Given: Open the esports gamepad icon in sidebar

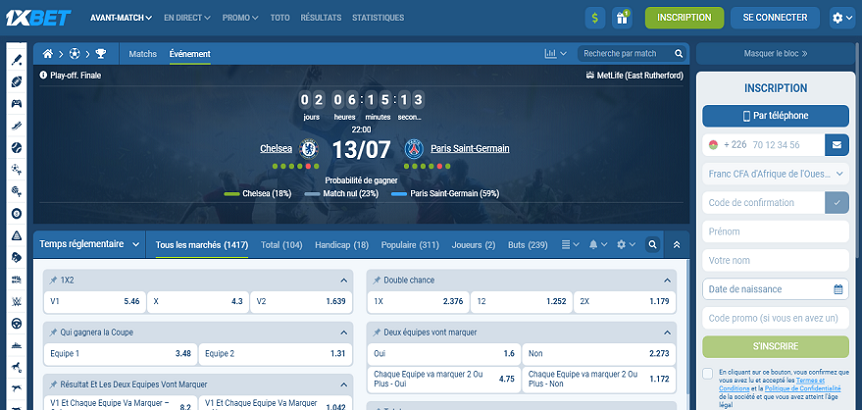Looking at the screenshot, I should coord(16,104).
